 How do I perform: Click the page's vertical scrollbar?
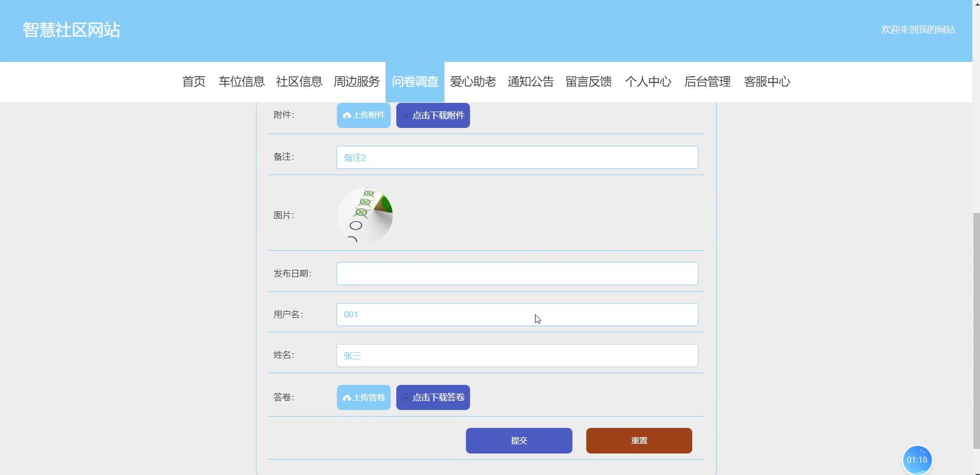click(x=976, y=328)
